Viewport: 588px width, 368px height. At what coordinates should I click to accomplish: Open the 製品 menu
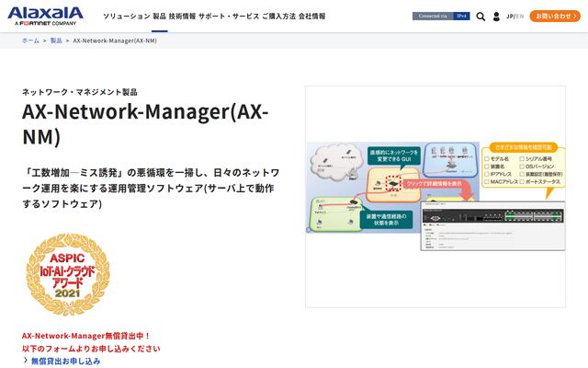pos(159,17)
